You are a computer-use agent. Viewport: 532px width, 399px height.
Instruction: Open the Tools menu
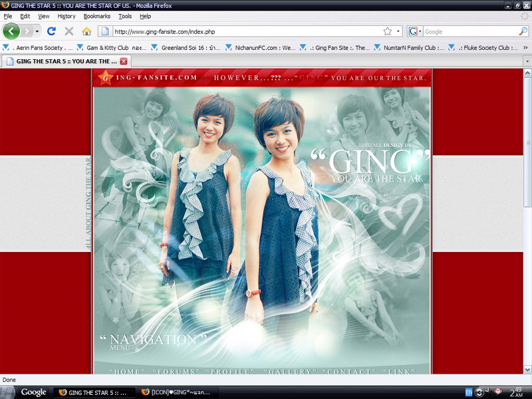coord(125,16)
